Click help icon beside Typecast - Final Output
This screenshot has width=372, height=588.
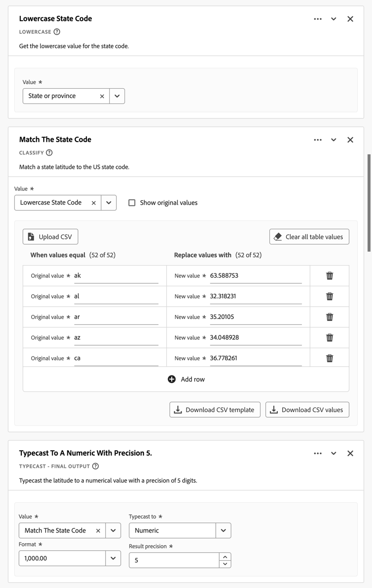[96, 466]
